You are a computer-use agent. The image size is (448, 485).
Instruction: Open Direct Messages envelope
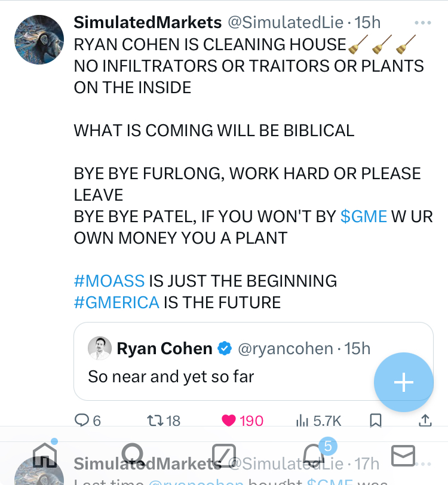(x=403, y=457)
